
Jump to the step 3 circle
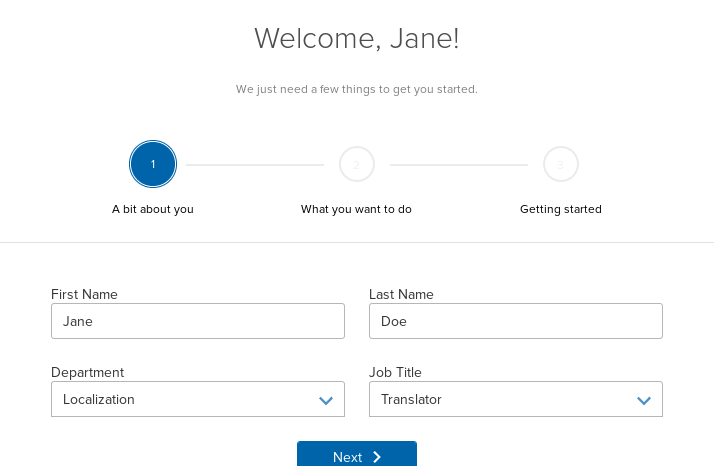[x=561, y=164]
